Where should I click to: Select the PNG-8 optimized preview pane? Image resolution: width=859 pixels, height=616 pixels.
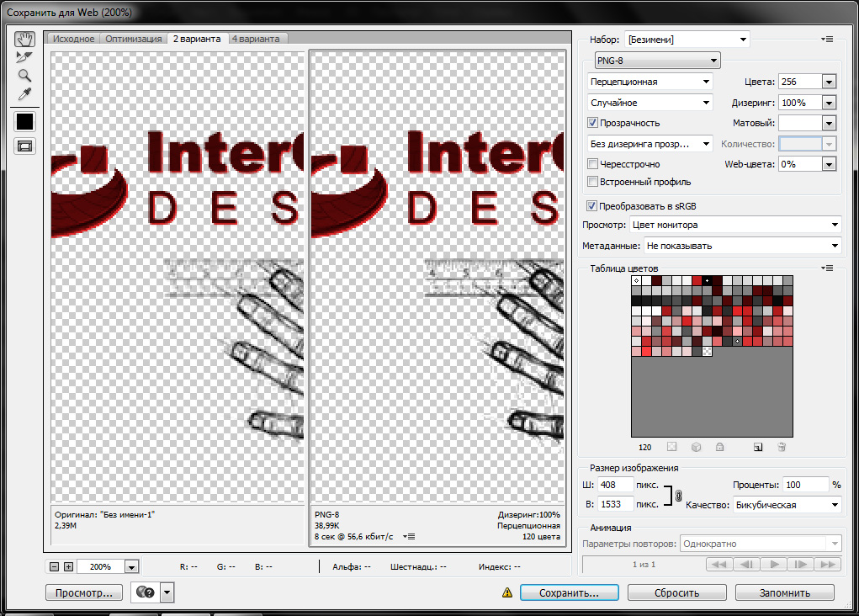(437, 276)
